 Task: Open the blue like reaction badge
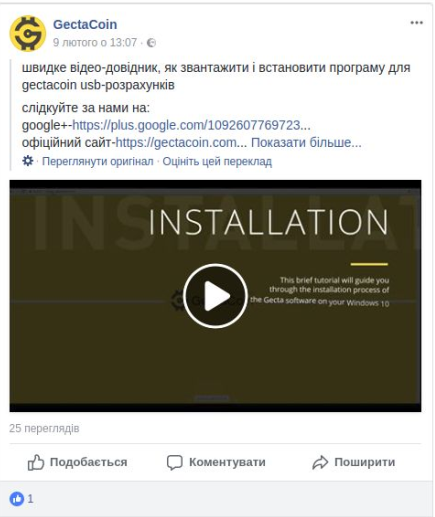(17, 499)
